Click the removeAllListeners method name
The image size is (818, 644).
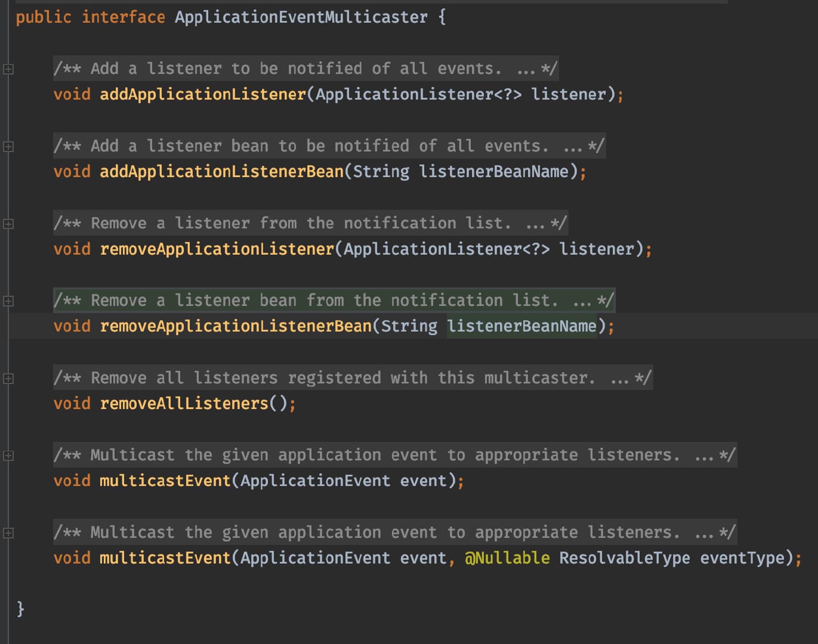pyautogui.click(x=184, y=404)
